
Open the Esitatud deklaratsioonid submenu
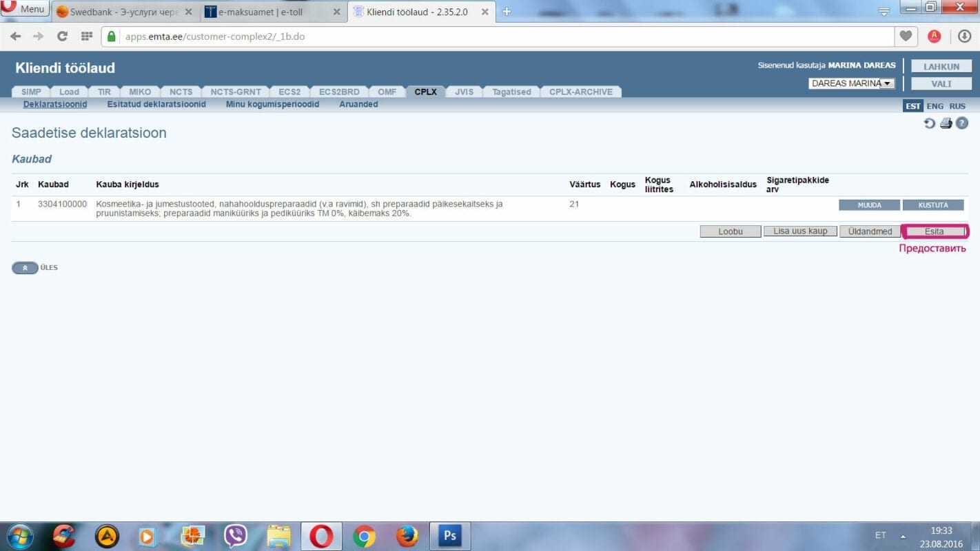tap(156, 105)
